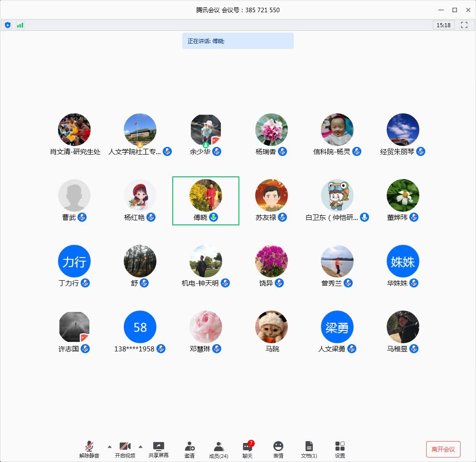Open the Emoji reactions (表情) menu

coord(278,449)
